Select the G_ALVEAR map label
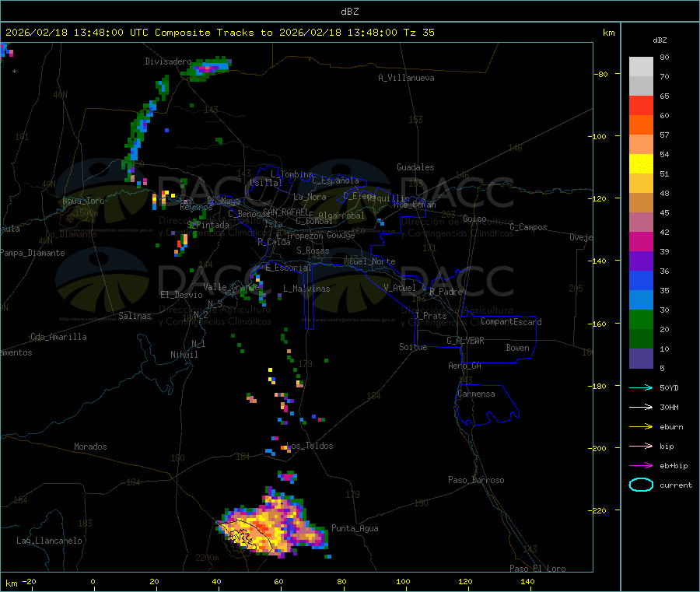The image size is (700, 592). (x=465, y=341)
